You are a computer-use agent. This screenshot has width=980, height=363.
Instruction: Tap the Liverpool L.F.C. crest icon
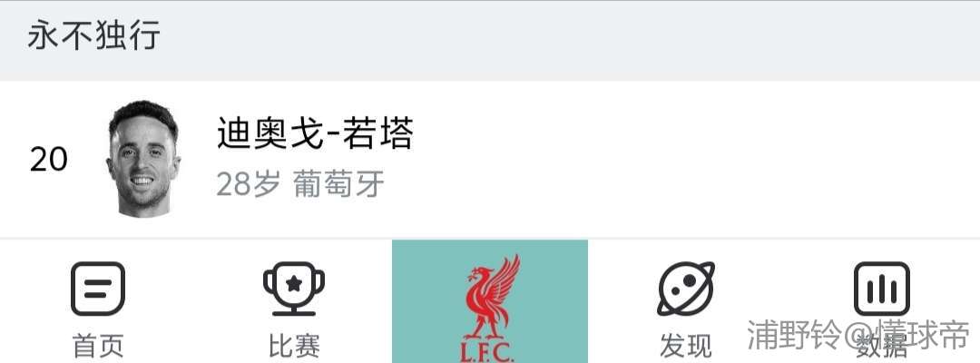tap(489, 308)
